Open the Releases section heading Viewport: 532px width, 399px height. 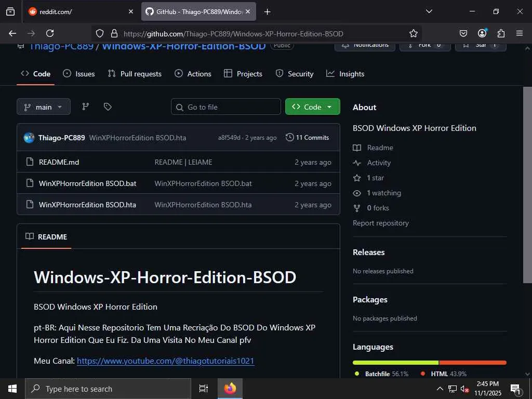coord(368,252)
